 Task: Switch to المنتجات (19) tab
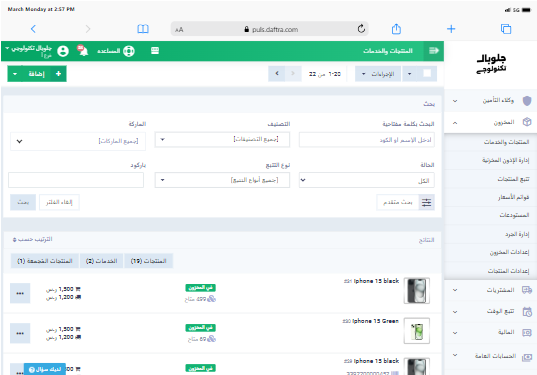[149, 261]
